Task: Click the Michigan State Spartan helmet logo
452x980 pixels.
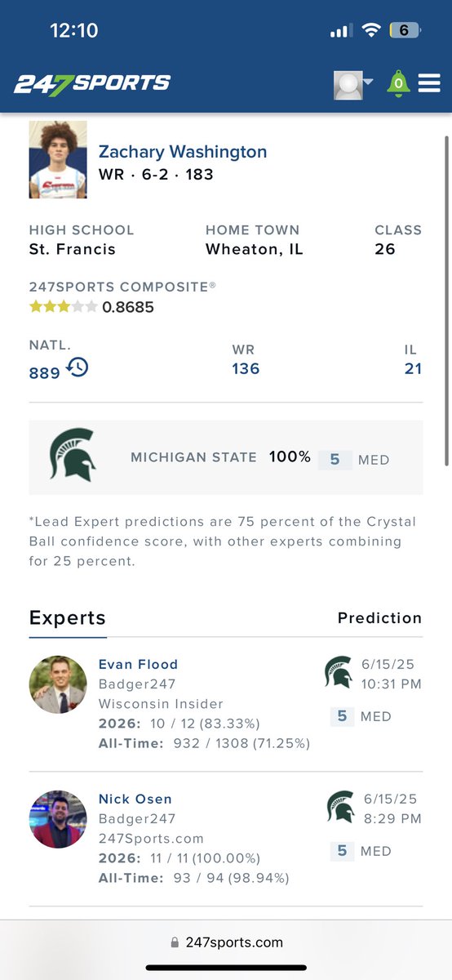Action: (x=73, y=455)
